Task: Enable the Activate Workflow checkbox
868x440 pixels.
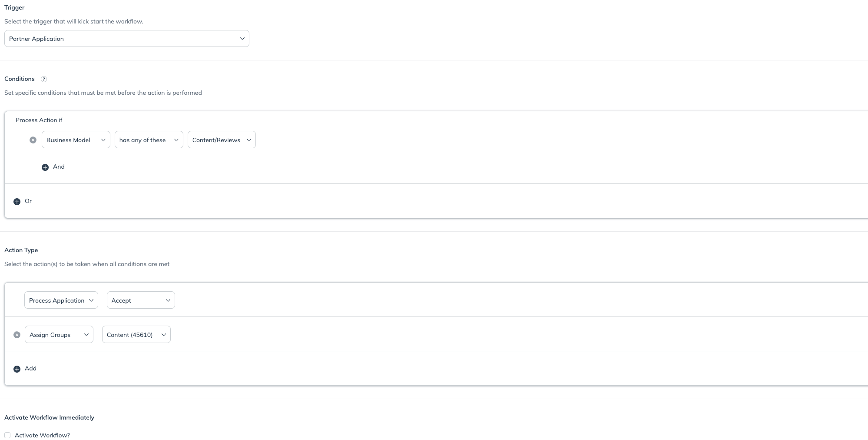Action: (7, 435)
